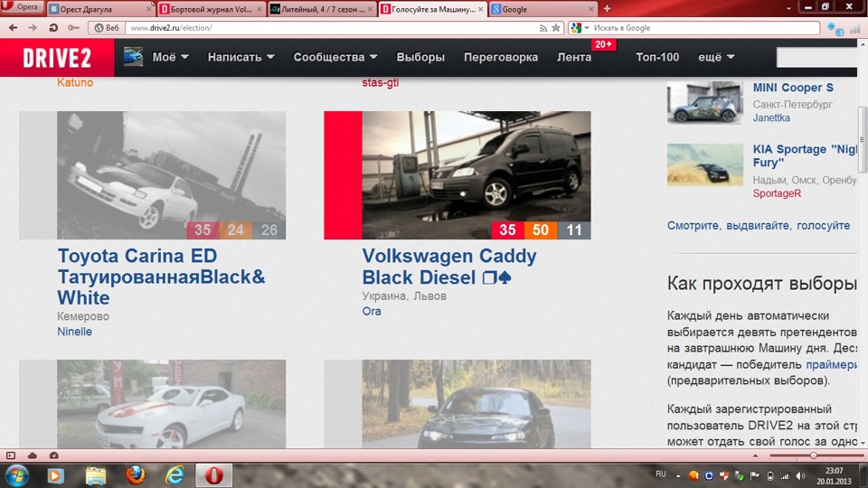The height and width of the screenshot is (488, 868).
Task: Open the SportageR user profile
Action: (x=777, y=193)
